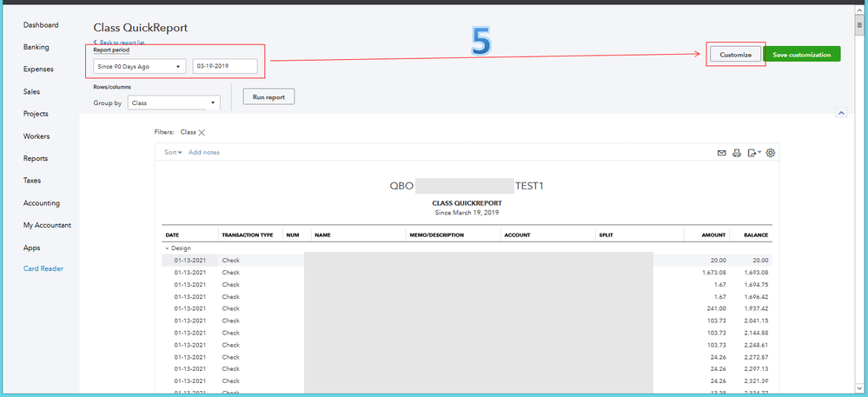Click the 2,321.39 balance cell
This screenshot has height=397, width=868.
(x=756, y=381)
